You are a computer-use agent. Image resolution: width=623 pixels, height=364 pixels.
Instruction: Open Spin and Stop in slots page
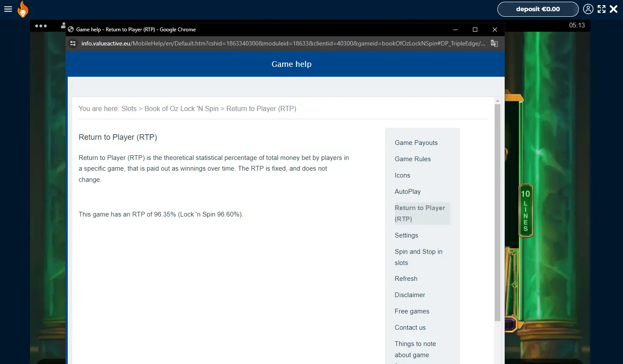(x=418, y=257)
